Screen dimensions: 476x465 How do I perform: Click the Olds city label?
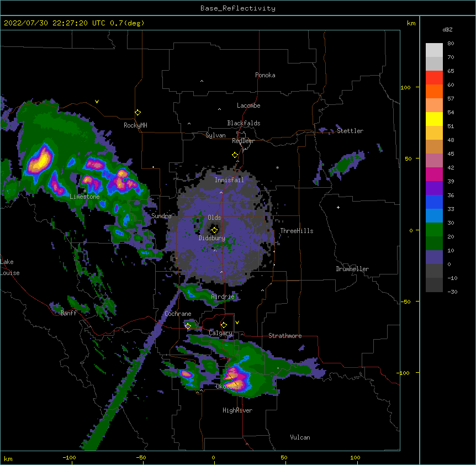tap(214, 218)
